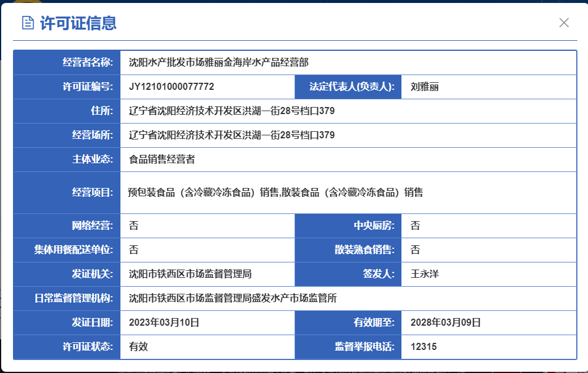588x373 pixels.
Task: Click the 经营项目 description text
Action: pos(276,193)
